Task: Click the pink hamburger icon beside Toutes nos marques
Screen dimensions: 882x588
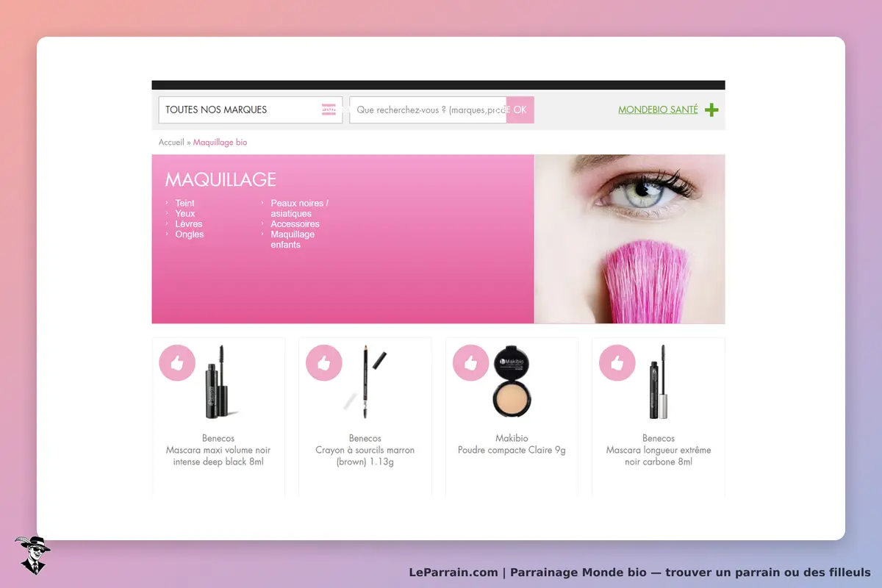Action: tap(329, 110)
